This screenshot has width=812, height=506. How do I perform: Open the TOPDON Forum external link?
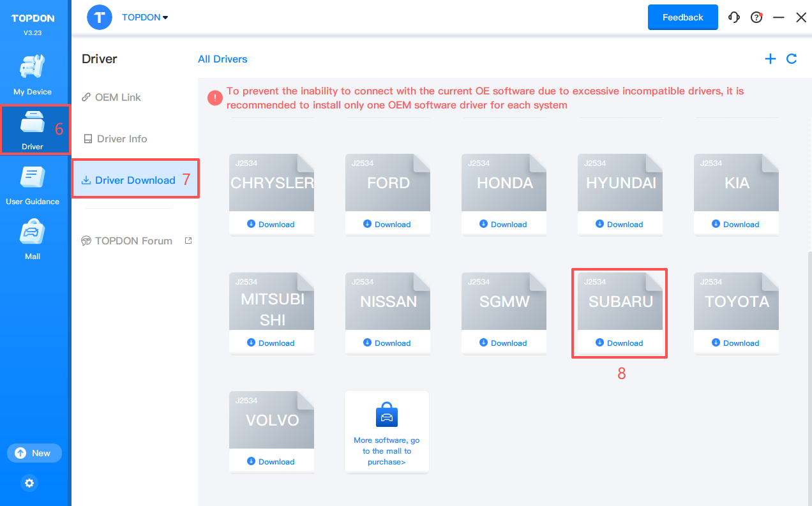pyautogui.click(x=133, y=241)
